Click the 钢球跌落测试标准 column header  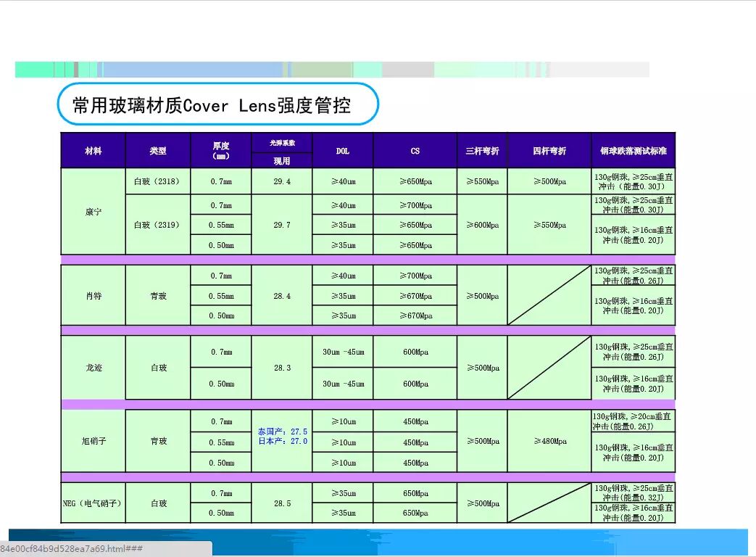pyautogui.click(x=633, y=151)
